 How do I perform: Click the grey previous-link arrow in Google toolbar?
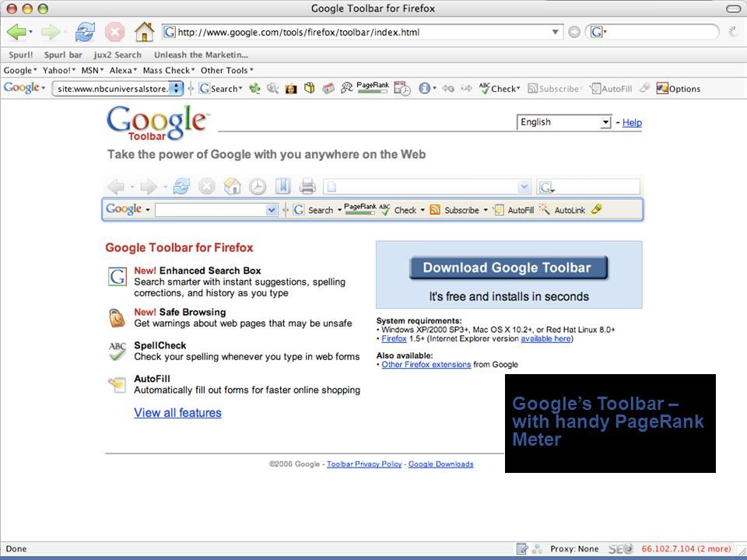(448, 88)
